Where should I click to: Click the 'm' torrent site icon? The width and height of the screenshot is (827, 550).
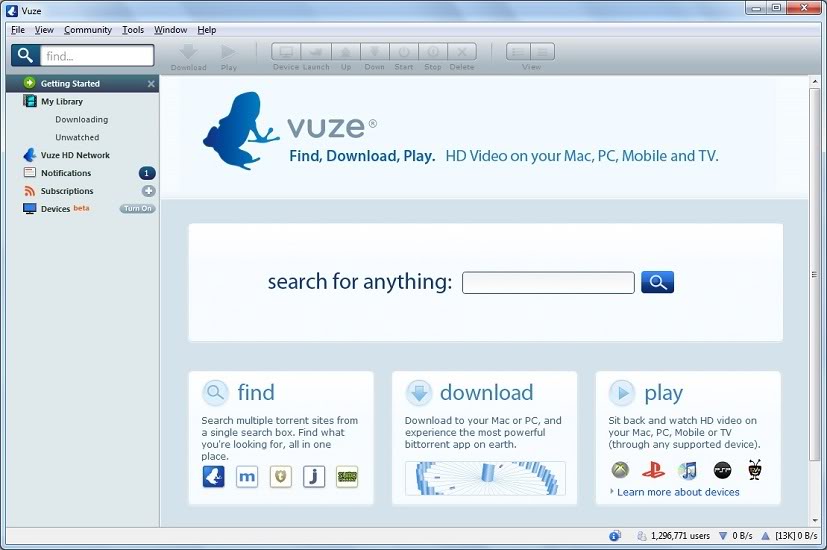(x=247, y=477)
